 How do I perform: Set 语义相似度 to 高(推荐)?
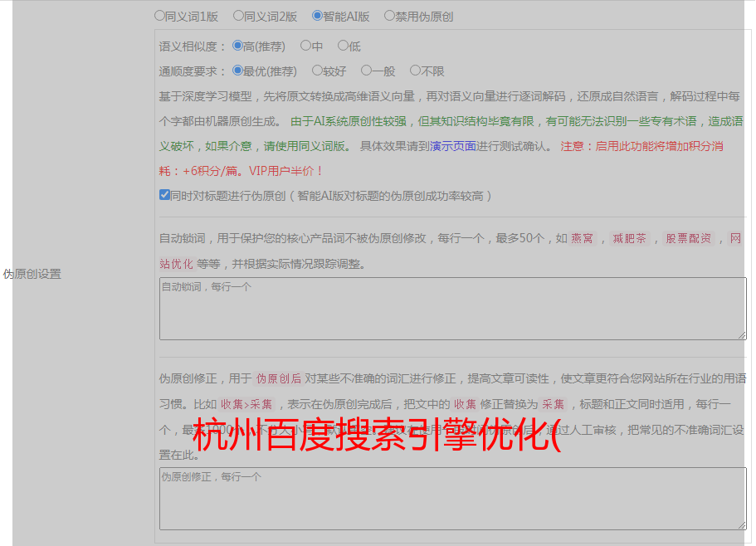(x=237, y=46)
